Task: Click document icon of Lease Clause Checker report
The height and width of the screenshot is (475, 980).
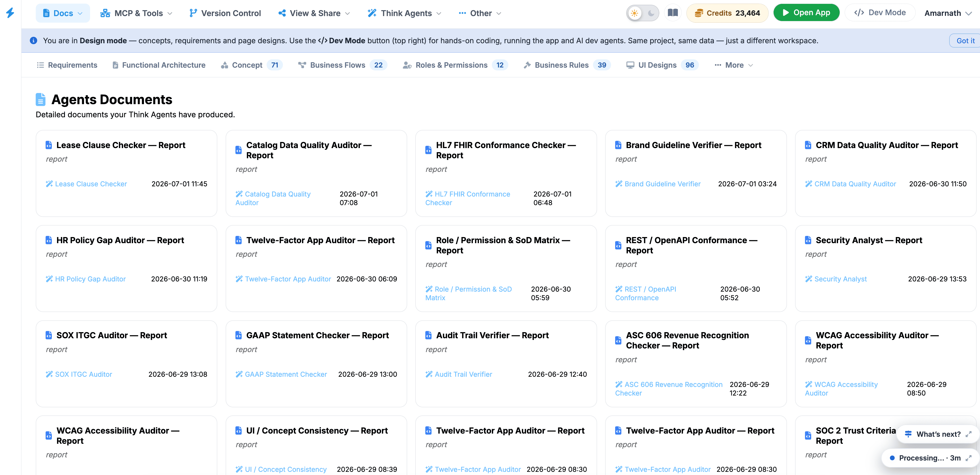Action: pos(49,145)
